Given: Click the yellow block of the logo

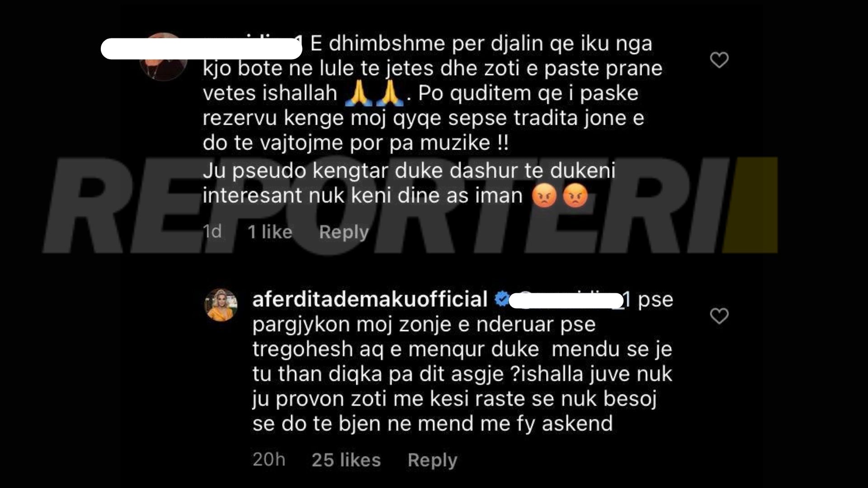Looking at the screenshot, I should [750, 205].
